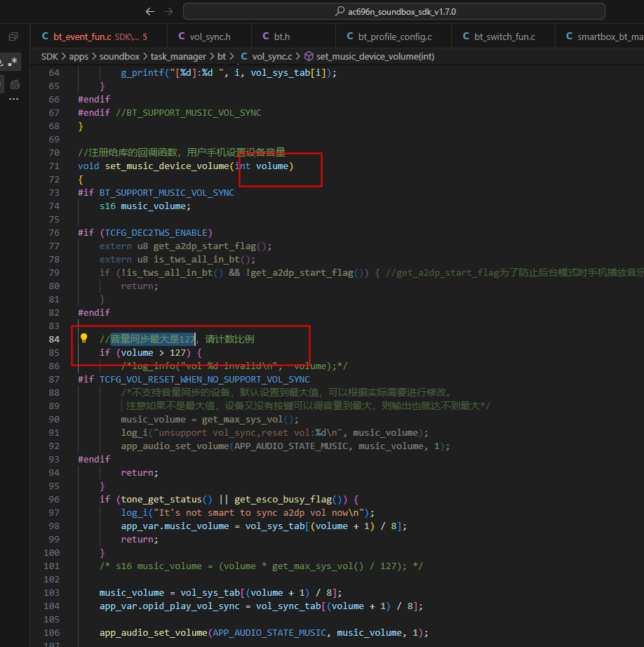Click BT_SUPPORT_MUSIC_VOL_SYNC on line 73

tap(167, 193)
